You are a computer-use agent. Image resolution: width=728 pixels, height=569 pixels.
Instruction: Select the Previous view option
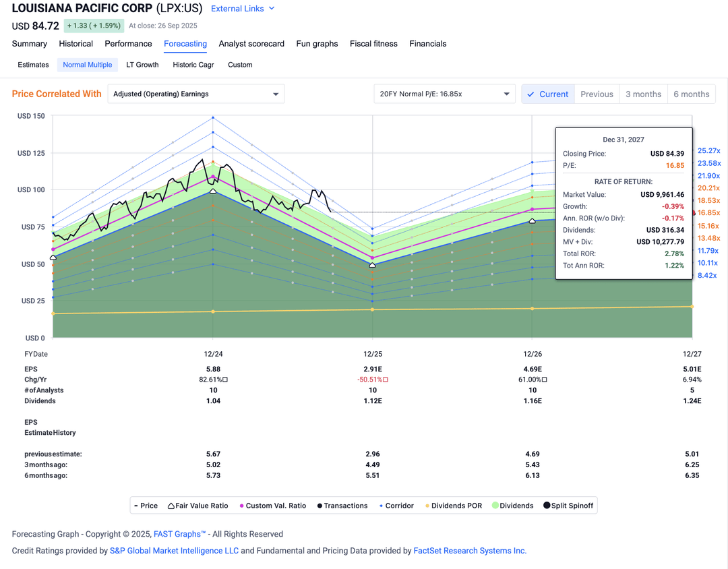(597, 94)
